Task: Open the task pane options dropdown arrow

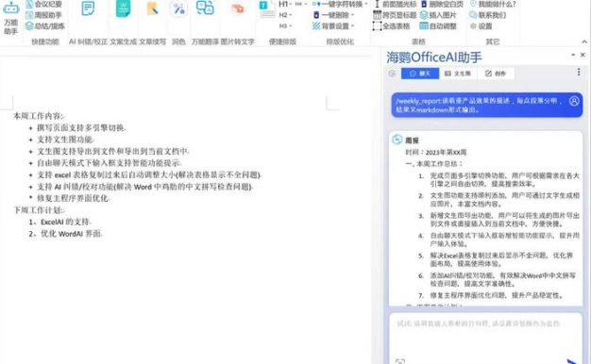Action: 573,55
